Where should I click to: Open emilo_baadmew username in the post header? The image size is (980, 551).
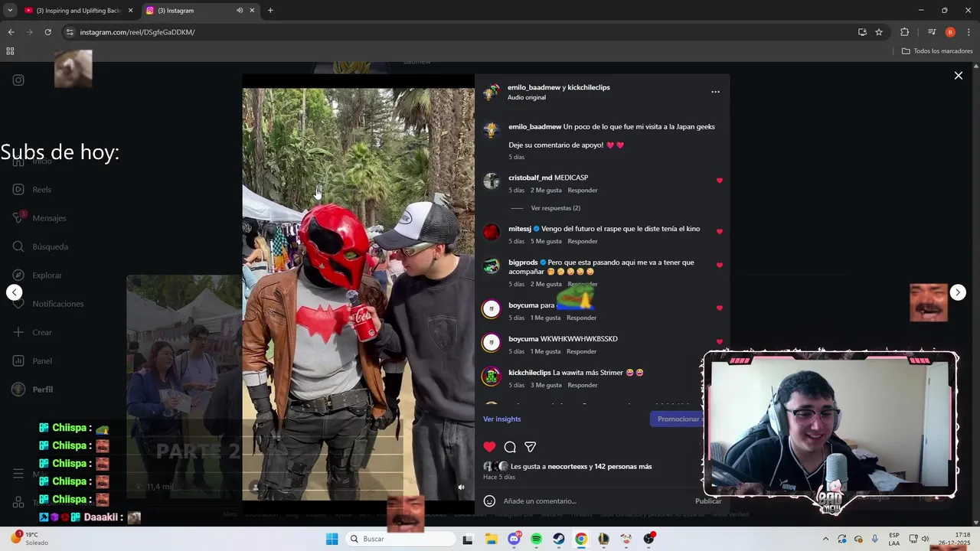coord(534,87)
